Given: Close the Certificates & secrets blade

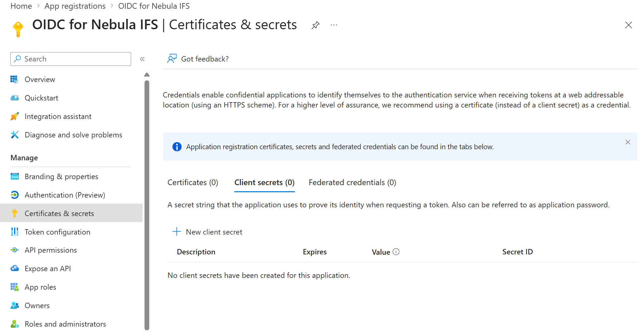Looking at the screenshot, I should 629,25.
